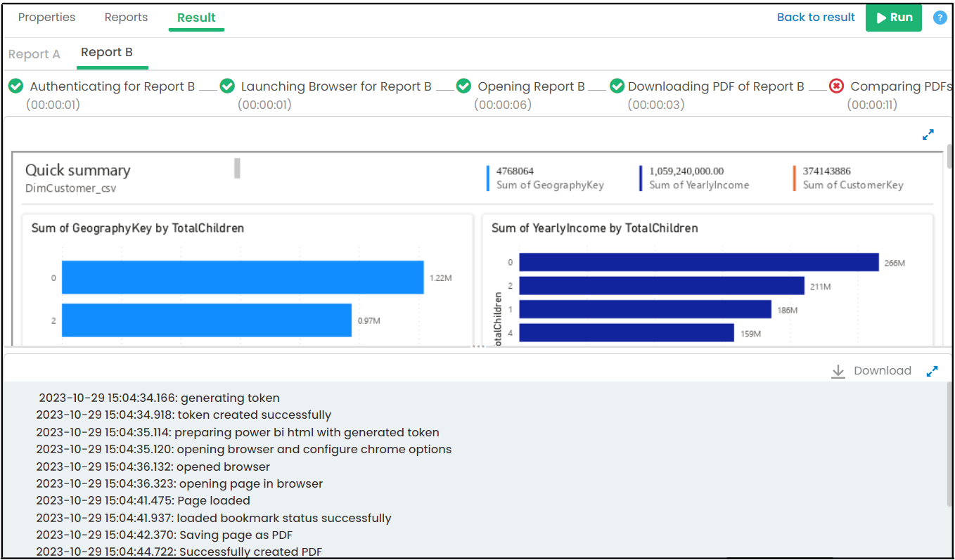Click the green check for Downloading PDF step
Image resolution: width=955 pixels, height=560 pixels.
(x=617, y=86)
